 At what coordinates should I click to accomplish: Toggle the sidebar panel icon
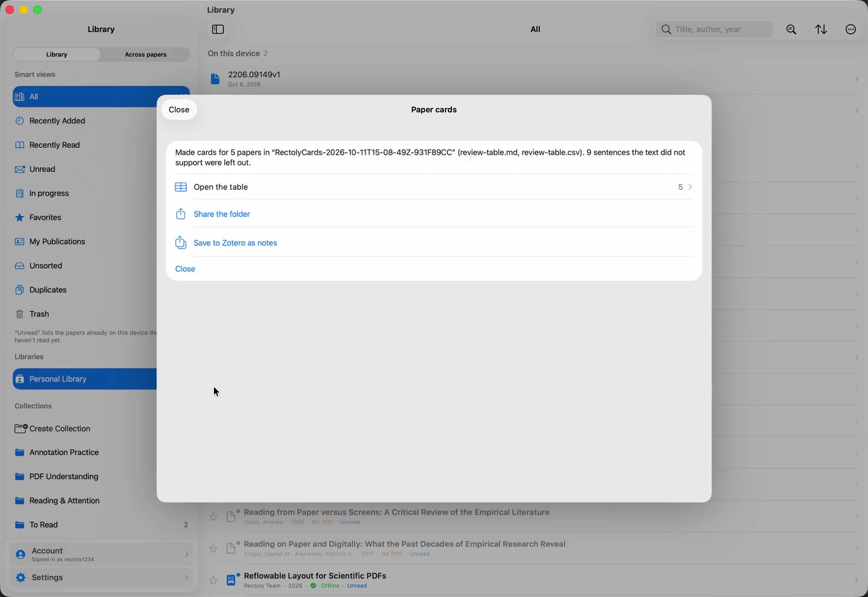(x=218, y=30)
